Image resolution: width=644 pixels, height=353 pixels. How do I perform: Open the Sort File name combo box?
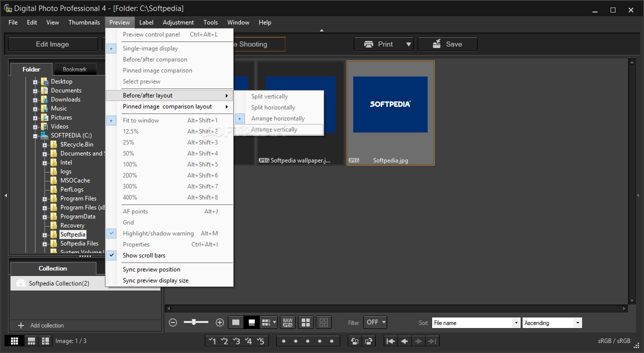(476, 323)
